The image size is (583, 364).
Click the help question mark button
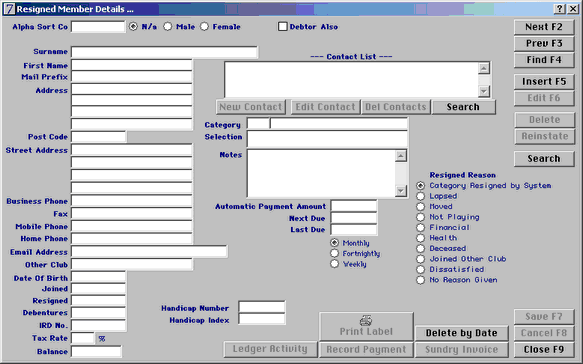point(560,9)
